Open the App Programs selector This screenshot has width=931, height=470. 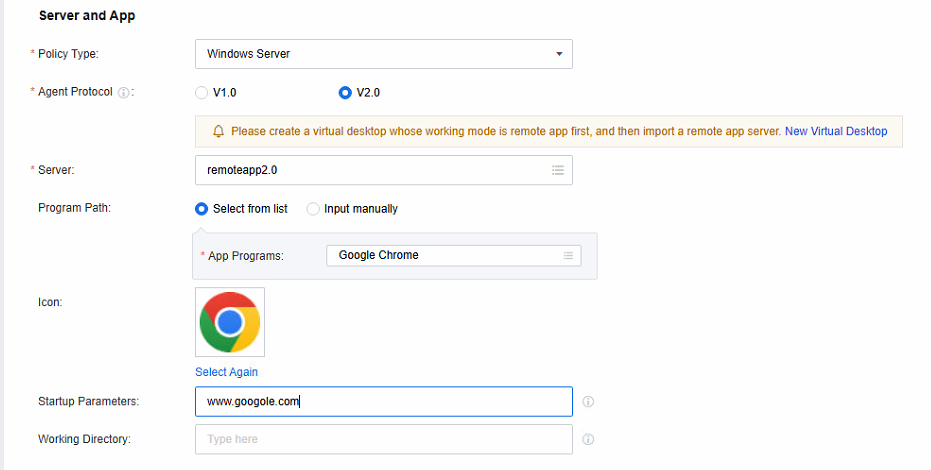[x=440, y=255]
